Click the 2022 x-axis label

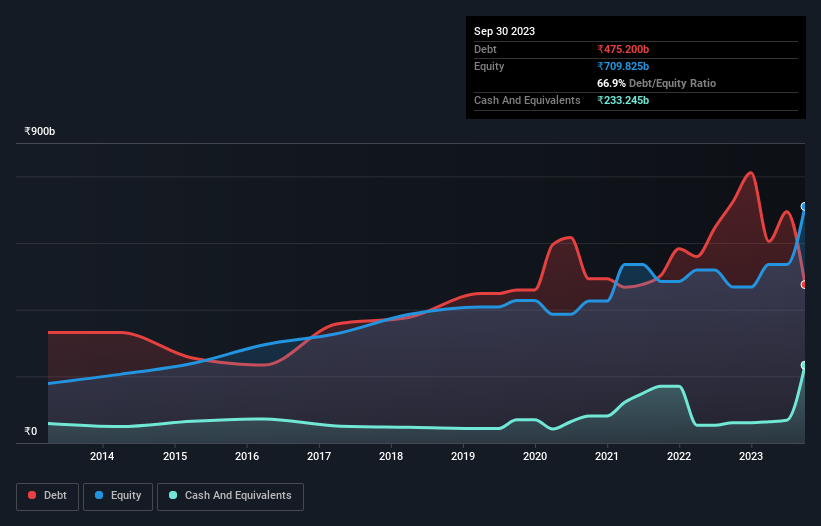(x=679, y=456)
